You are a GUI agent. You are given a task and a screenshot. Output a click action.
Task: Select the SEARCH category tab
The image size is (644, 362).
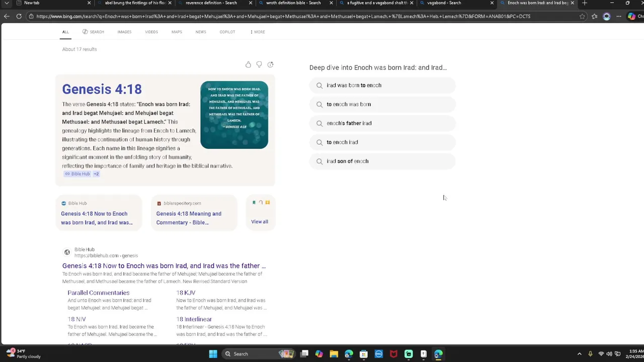pyautogui.click(x=93, y=32)
